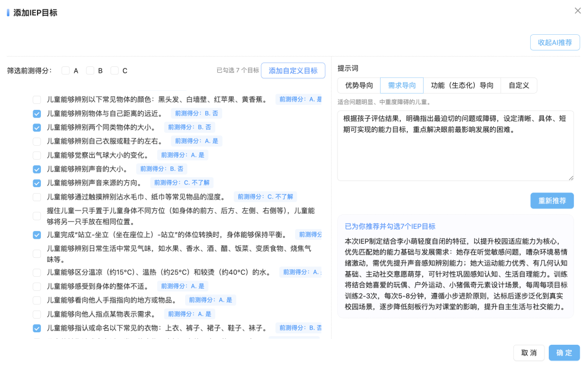The width and height of the screenshot is (588, 366).
Task: Uncheck 儿童能够辨别物体与自己距离的远近 goal
Action: [x=37, y=114]
